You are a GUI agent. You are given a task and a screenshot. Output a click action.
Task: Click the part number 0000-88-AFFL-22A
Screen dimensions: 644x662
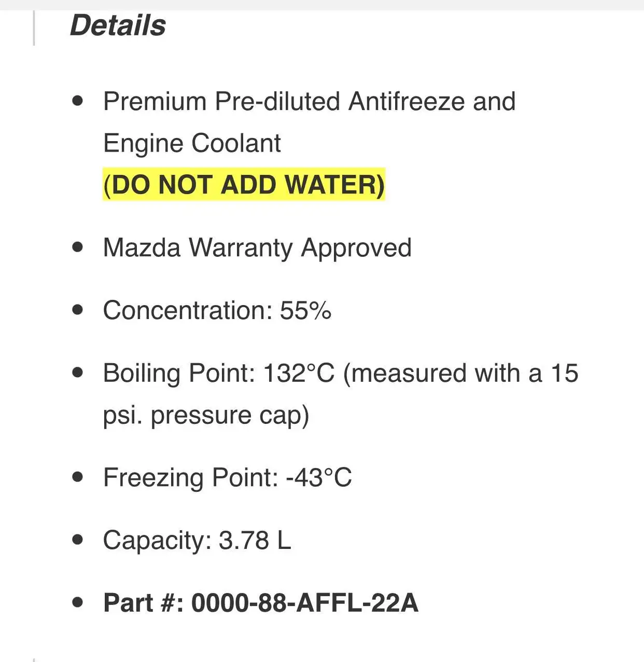coord(304,603)
